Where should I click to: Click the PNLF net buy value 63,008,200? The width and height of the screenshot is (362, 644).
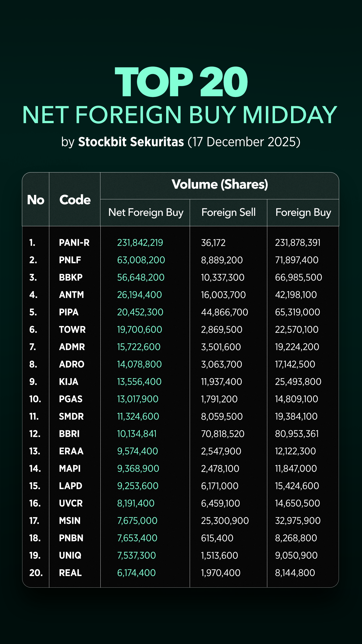click(x=141, y=260)
